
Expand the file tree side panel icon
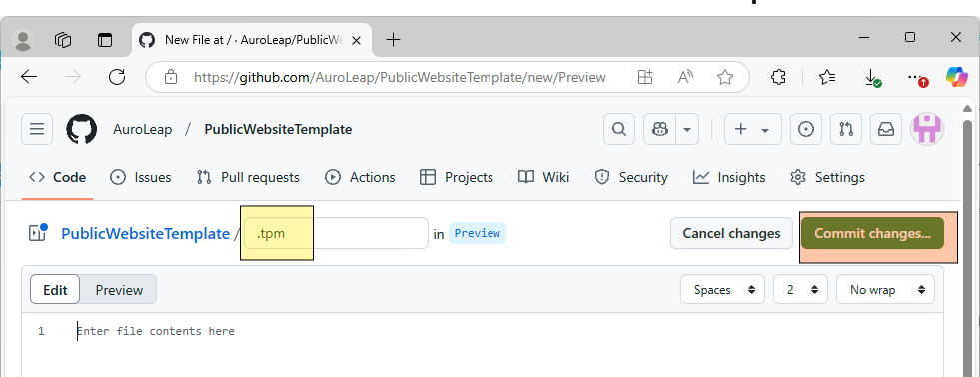38,233
